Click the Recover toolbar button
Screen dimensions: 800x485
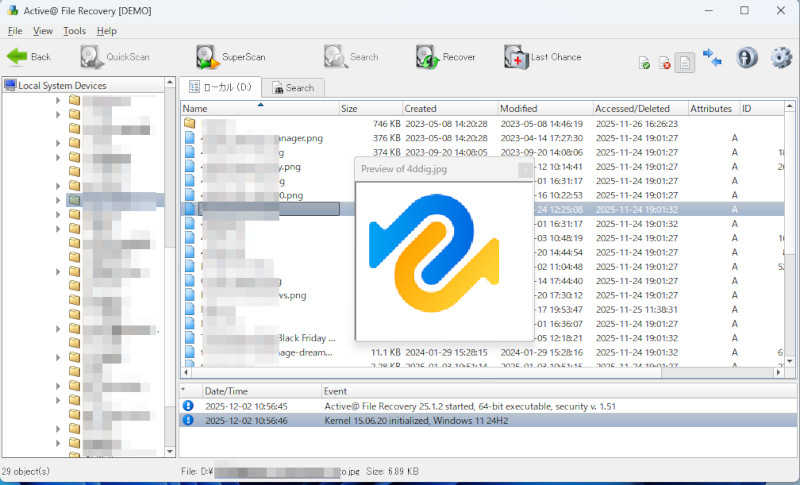click(445, 57)
